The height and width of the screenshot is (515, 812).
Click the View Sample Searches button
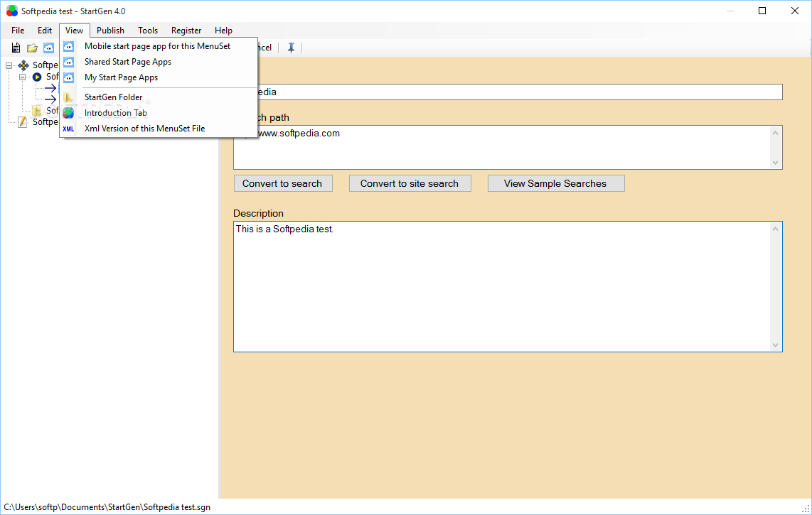pyautogui.click(x=555, y=183)
